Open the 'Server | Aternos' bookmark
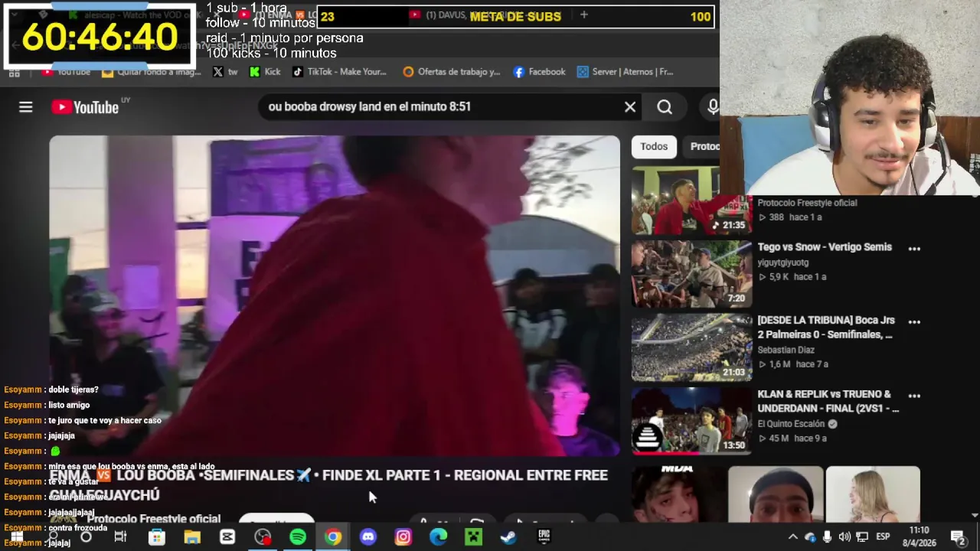This screenshot has height=551, width=980. (x=625, y=72)
